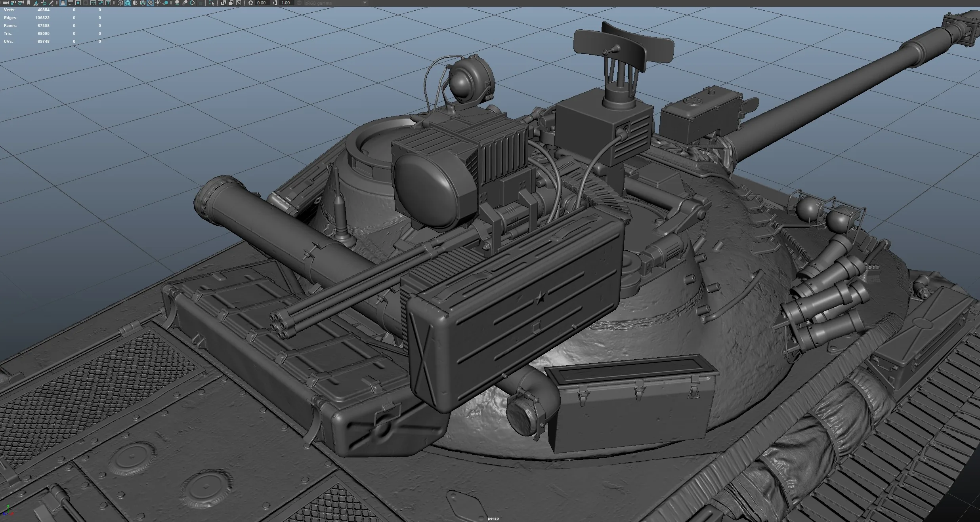Image resolution: width=980 pixels, height=522 pixels.
Task: Toggle the Gate Mask icon
Action: point(86,3)
